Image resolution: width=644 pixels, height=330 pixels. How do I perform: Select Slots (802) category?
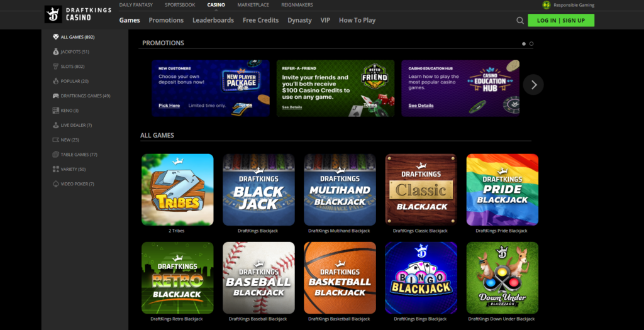click(73, 66)
